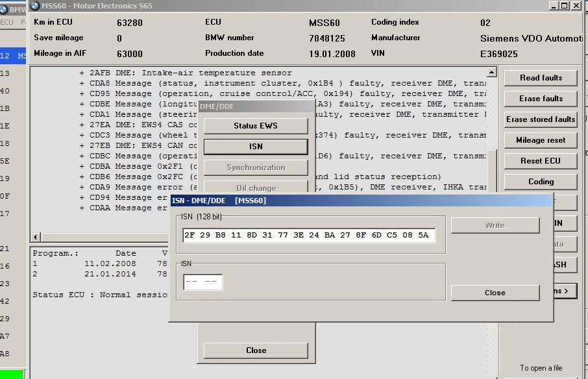Select fault '2AFB DME: Intake-air temperature sensor'
This screenshot has width=588, height=379.
tap(186, 73)
